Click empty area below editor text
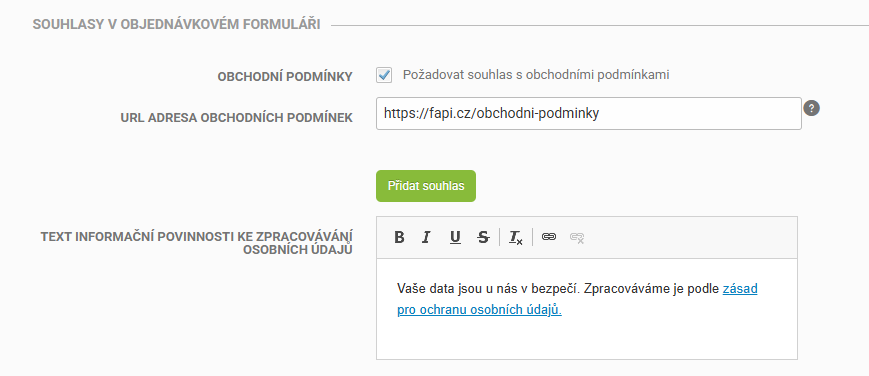This screenshot has width=869, height=376. 586,338
